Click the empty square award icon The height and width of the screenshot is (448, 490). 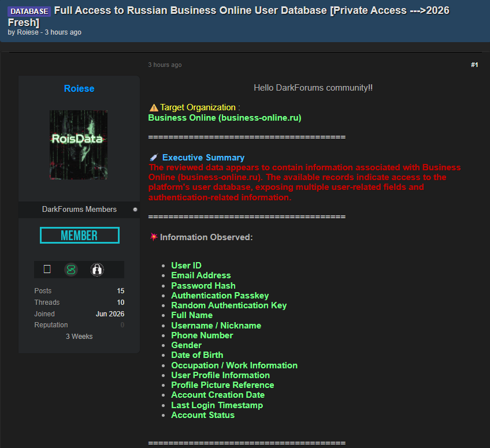click(x=47, y=269)
